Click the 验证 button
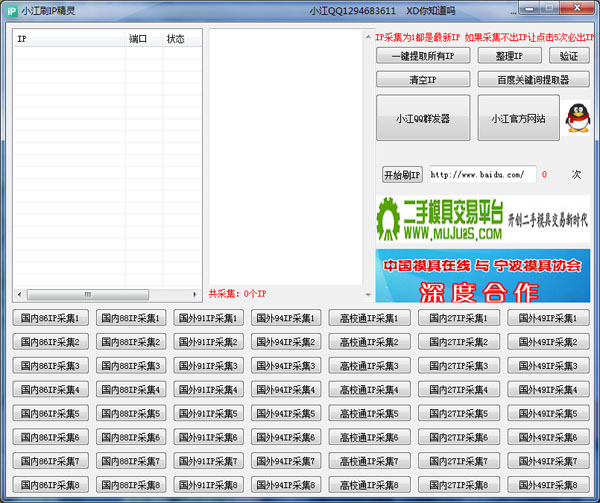 click(x=568, y=56)
